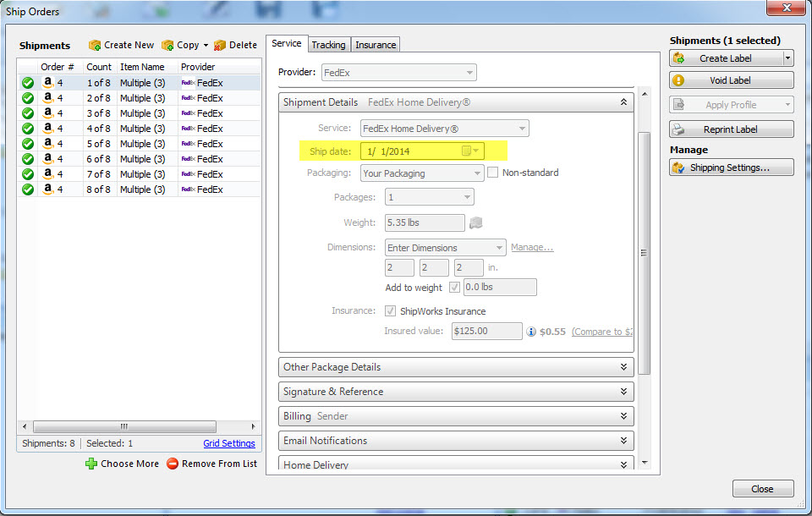The height and width of the screenshot is (516, 812).
Task: Toggle the ShipWorks Insurance checkbox
Action: pyautogui.click(x=390, y=310)
